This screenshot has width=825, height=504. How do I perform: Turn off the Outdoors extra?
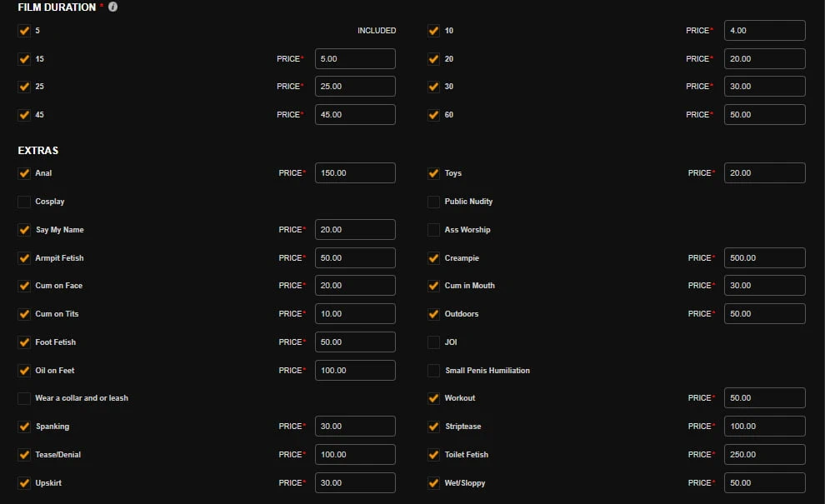point(433,314)
